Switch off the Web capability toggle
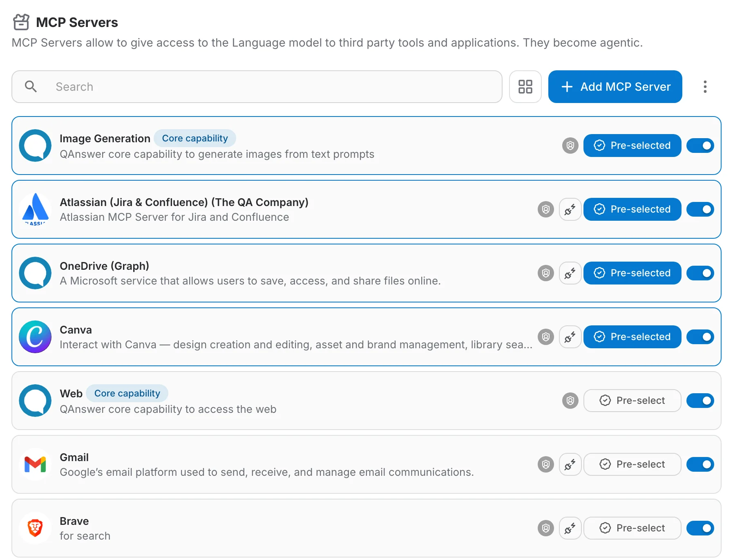Image resolution: width=733 pixels, height=560 pixels. pos(700,401)
